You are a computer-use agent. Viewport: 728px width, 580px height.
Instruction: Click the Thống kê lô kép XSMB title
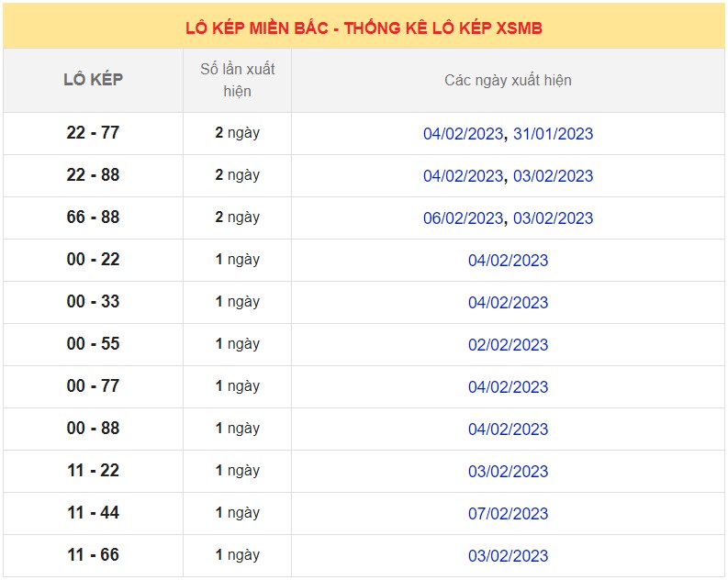(364, 28)
